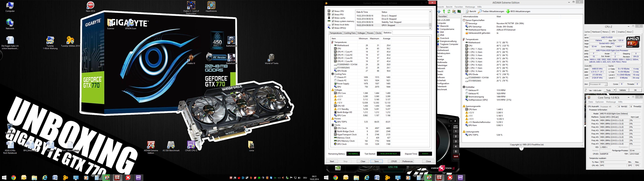The width and height of the screenshot is (644, 181).
Task: Click the AIDA64 up arrow toolbar icon
Action: pos(444,12)
